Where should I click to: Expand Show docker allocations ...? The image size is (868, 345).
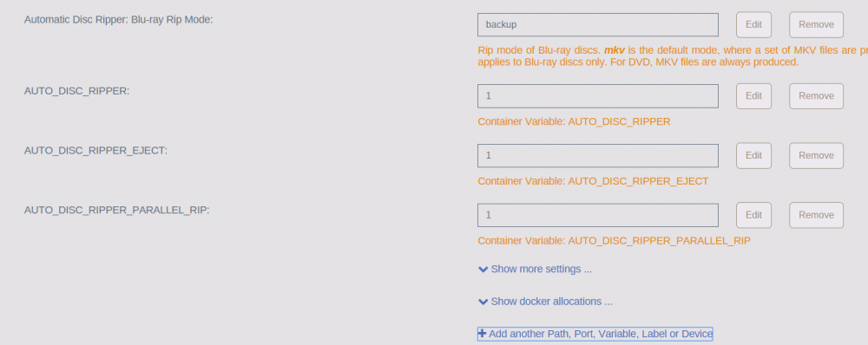point(545,302)
